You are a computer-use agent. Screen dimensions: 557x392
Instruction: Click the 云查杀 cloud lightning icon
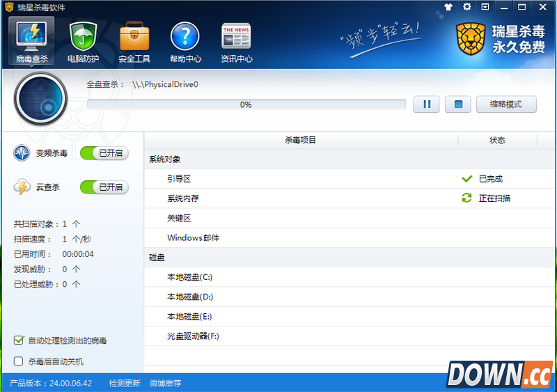[x=22, y=187]
